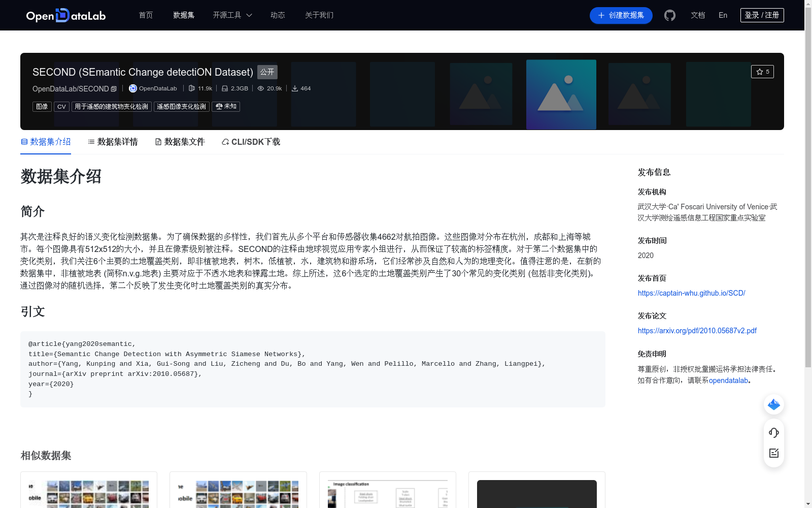Star the SECOND dataset
Viewport: 812px width, 508px height.
[x=762, y=72]
